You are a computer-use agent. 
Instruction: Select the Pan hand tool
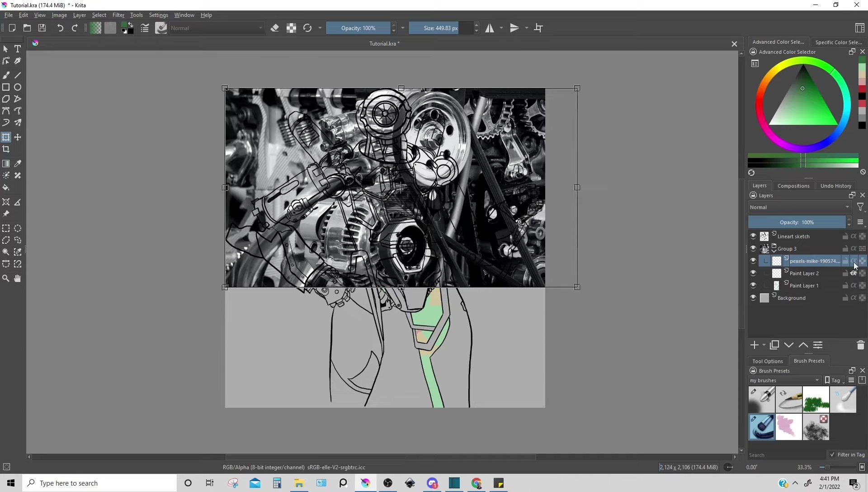click(18, 279)
